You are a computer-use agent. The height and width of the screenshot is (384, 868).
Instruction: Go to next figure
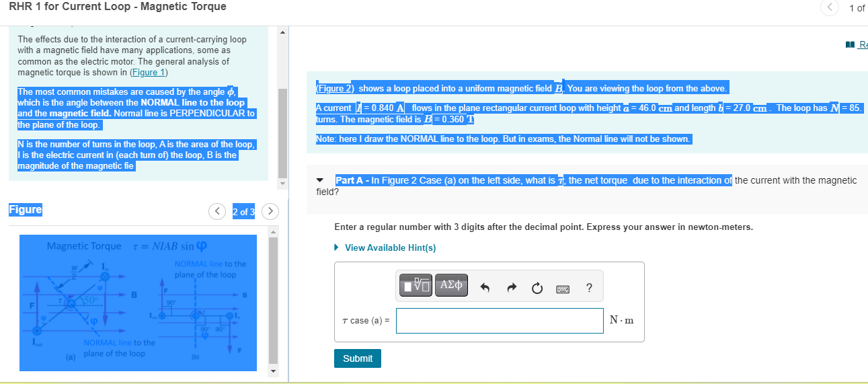click(269, 212)
